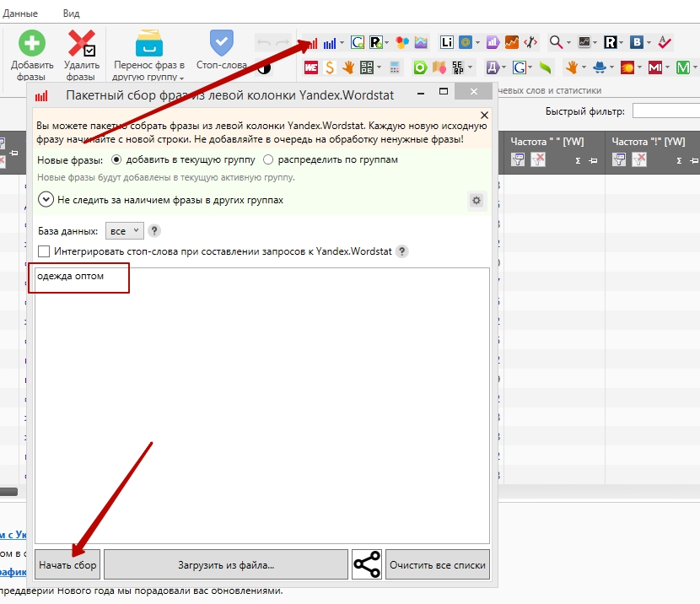Click the colored hexagons toolbar icon
Screen dimensions: 700x604
[402, 42]
